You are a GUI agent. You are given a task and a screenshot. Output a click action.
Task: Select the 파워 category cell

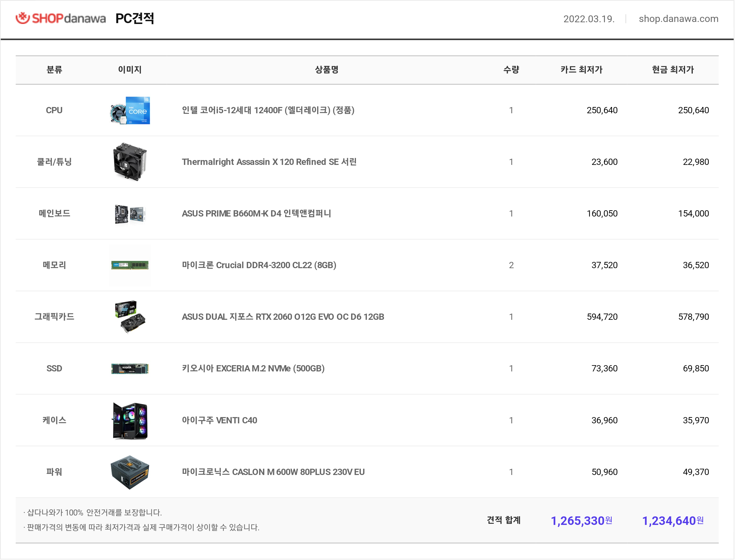point(54,472)
